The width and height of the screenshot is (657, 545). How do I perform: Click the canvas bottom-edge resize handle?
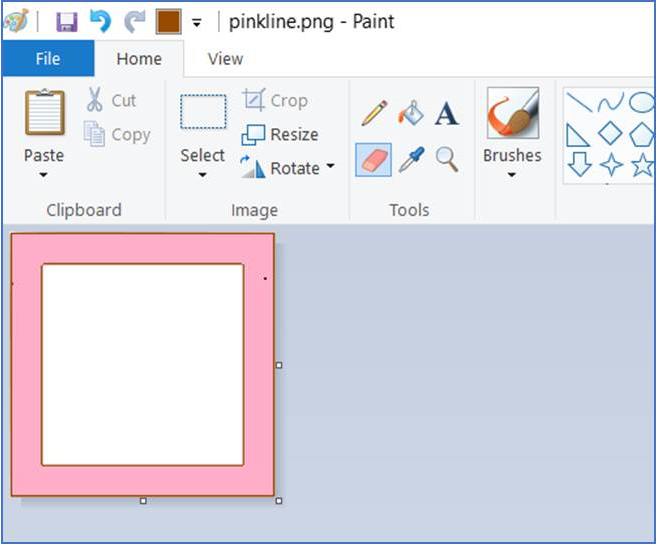click(143, 501)
